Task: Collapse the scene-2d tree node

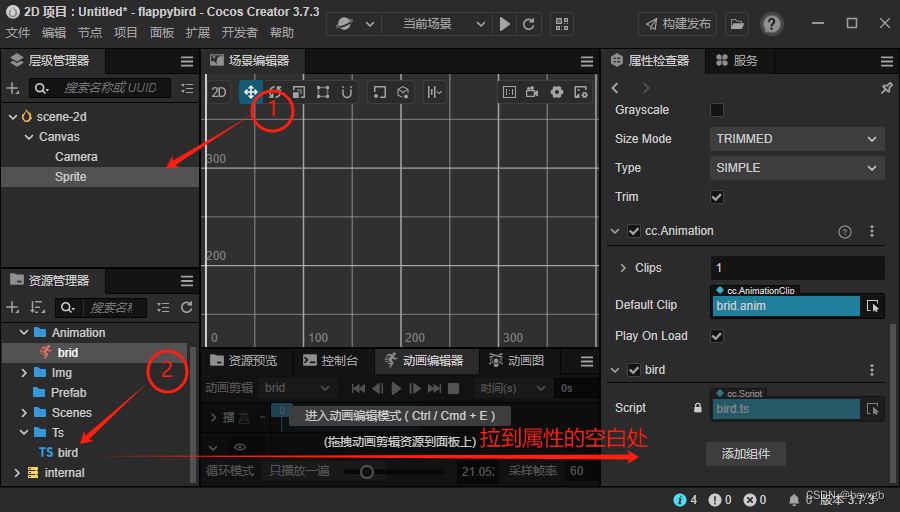Action: (13, 117)
